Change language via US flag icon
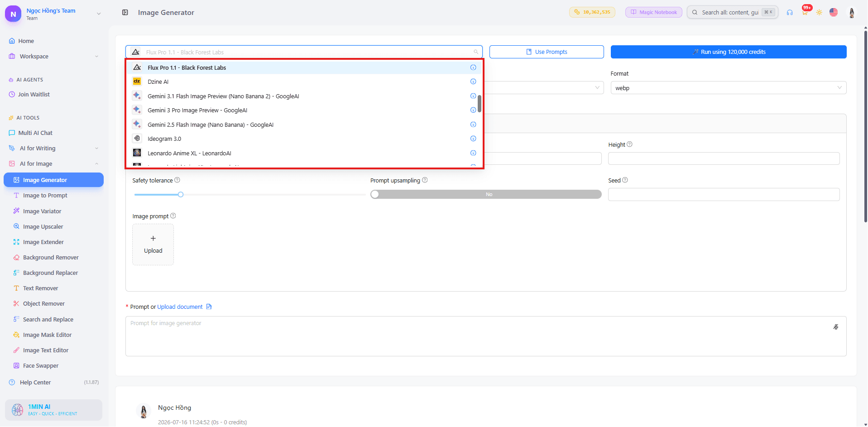The height and width of the screenshot is (427, 868). pos(834,12)
